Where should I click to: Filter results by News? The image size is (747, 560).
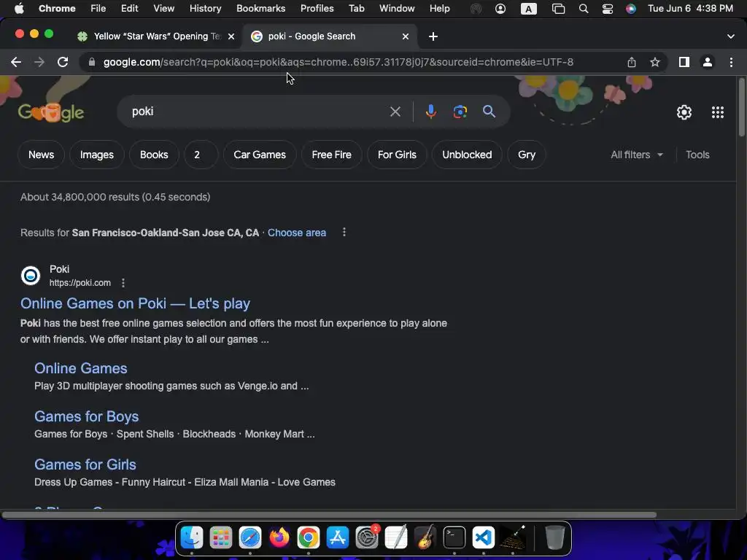(x=41, y=155)
